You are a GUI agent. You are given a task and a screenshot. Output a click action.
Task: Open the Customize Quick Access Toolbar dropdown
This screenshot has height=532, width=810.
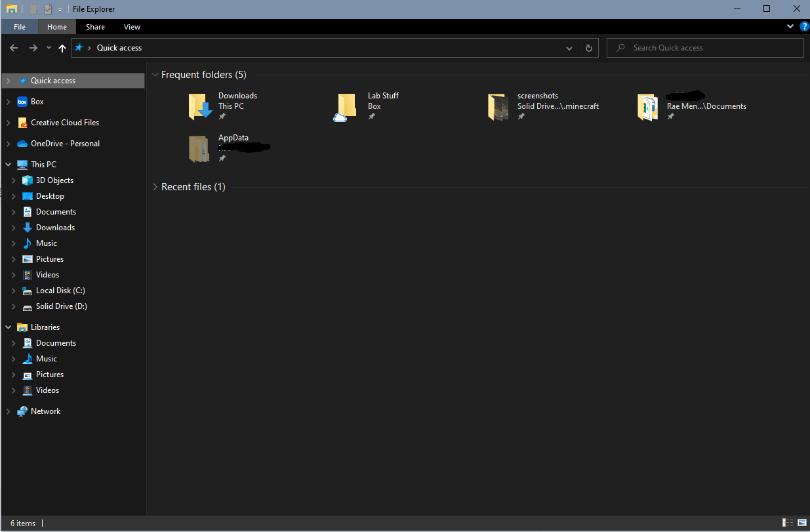coord(60,9)
